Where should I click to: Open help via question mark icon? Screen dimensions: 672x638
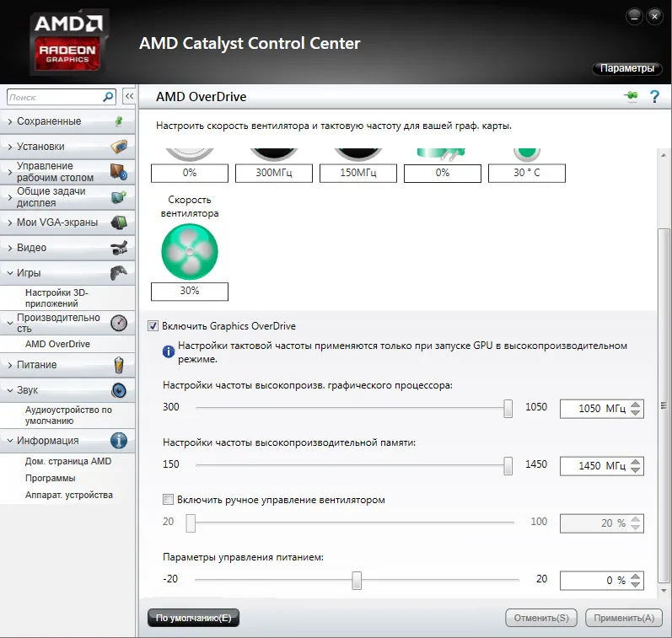pos(654,97)
